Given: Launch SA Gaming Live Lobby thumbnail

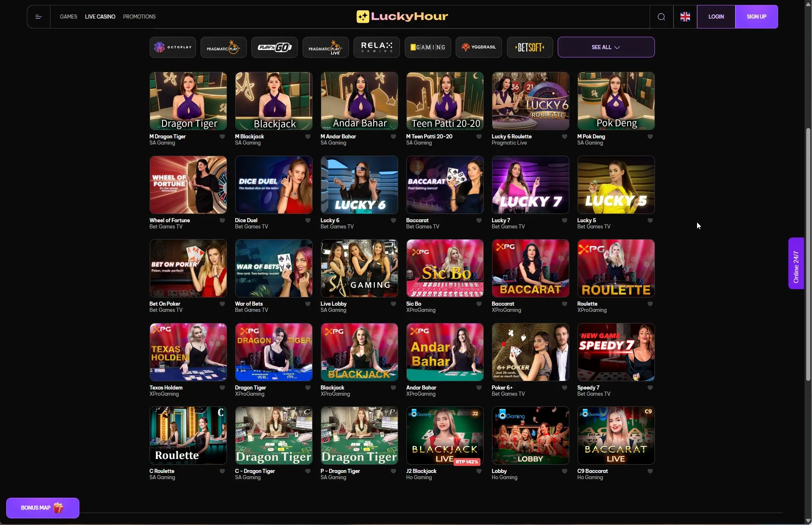Looking at the screenshot, I should pyautogui.click(x=359, y=268).
